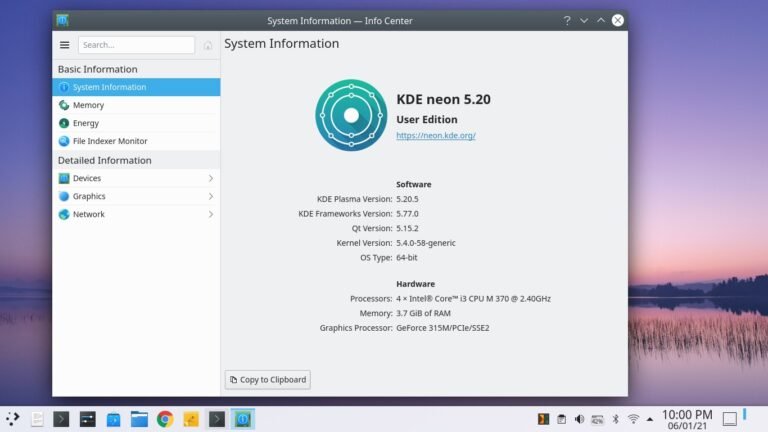This screenshot has height=432, width=768.
Task: Open the volume control in system tray
Action: (579, 419)
